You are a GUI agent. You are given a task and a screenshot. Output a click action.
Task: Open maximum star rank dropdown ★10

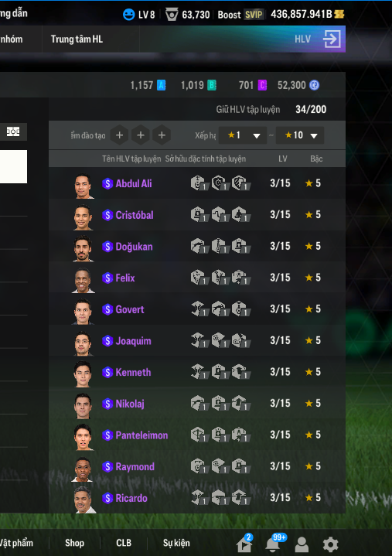(x=300, y=135)
